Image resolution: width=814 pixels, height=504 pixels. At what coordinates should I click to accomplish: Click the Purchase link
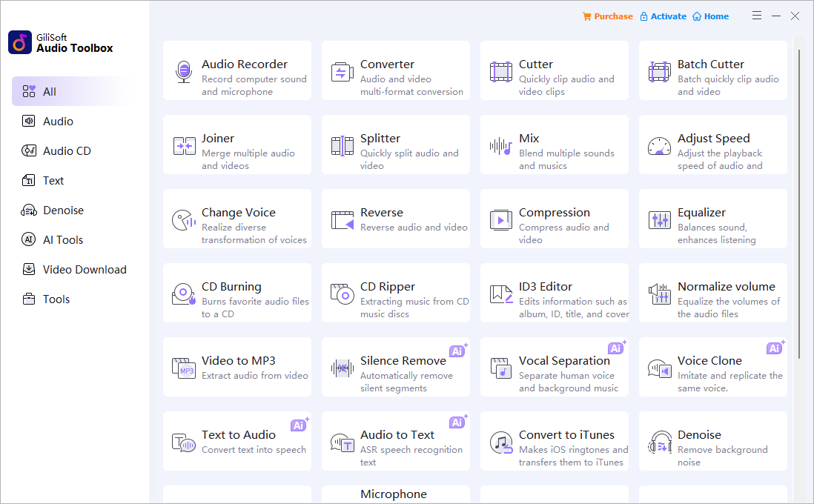coord(607,16)
